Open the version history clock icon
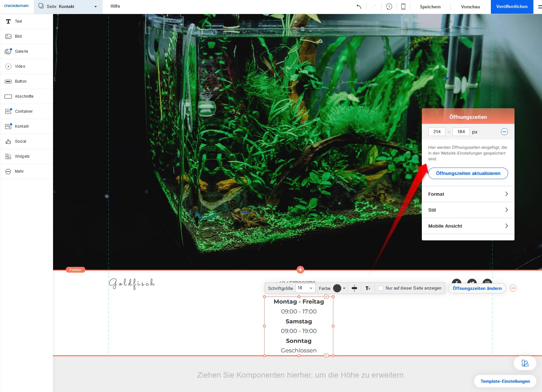The image size is (542, 392). [389, 7]
